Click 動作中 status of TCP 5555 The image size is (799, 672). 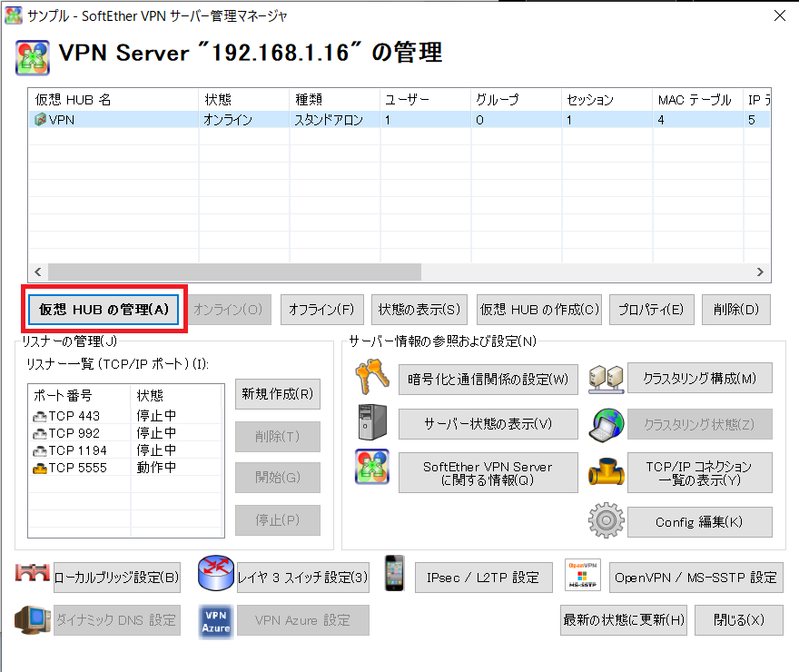[156, 468]
